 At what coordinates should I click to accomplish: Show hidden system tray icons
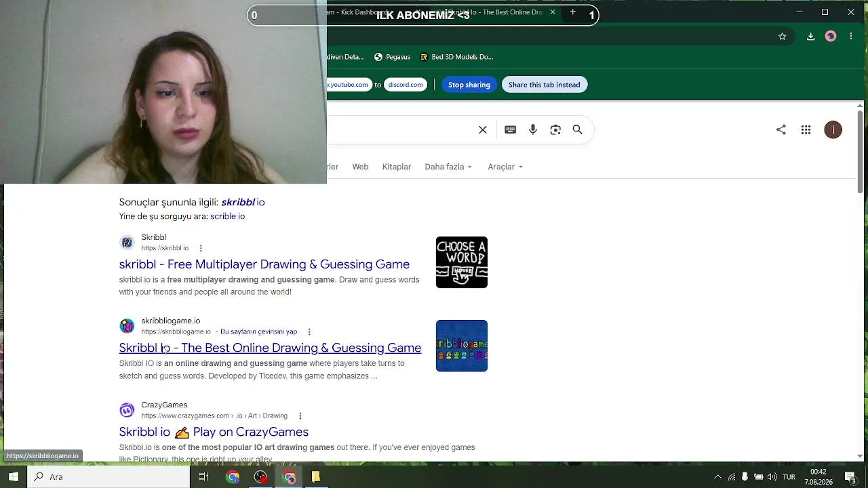coord(717,477)
